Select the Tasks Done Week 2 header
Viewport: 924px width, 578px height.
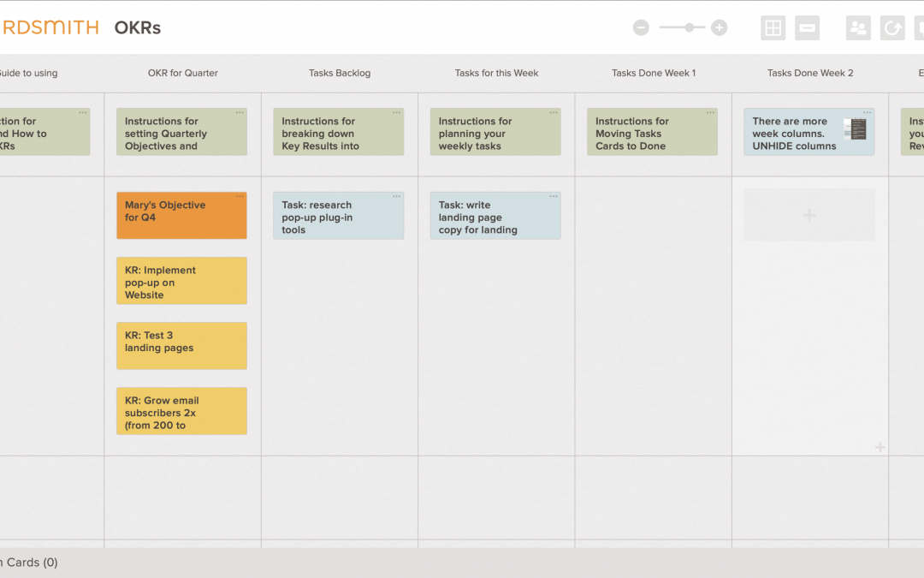(810, 73)
